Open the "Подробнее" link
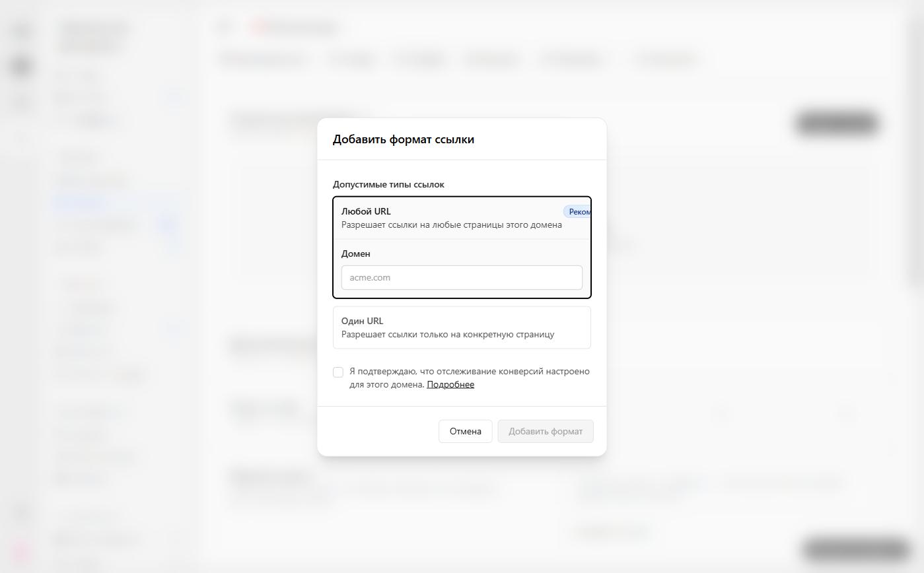This screenshot has height=573, width=924. 450,384
